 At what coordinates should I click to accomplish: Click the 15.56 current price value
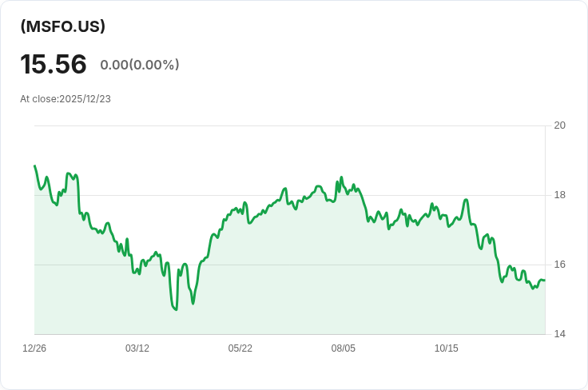click(x=54, y=65)
